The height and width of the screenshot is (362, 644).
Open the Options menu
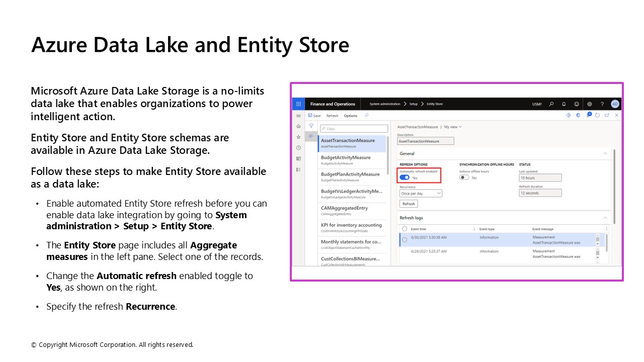click(350, 115)
